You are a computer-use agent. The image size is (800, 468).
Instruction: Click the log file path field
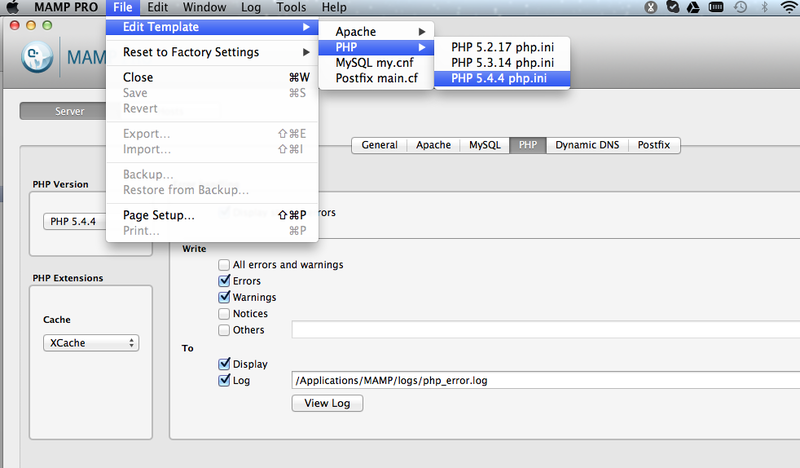click(x=545, y=380)
